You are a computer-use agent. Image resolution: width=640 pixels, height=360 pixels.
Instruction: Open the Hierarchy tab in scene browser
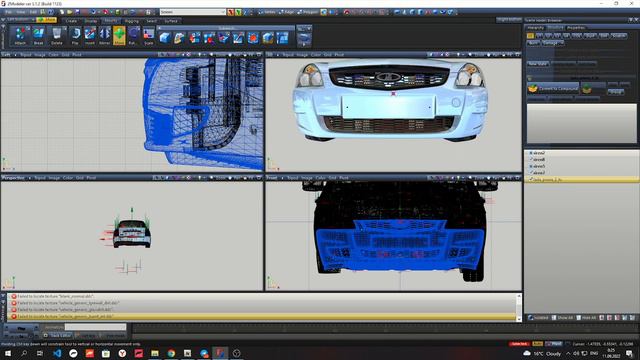(x=536, y=28)
